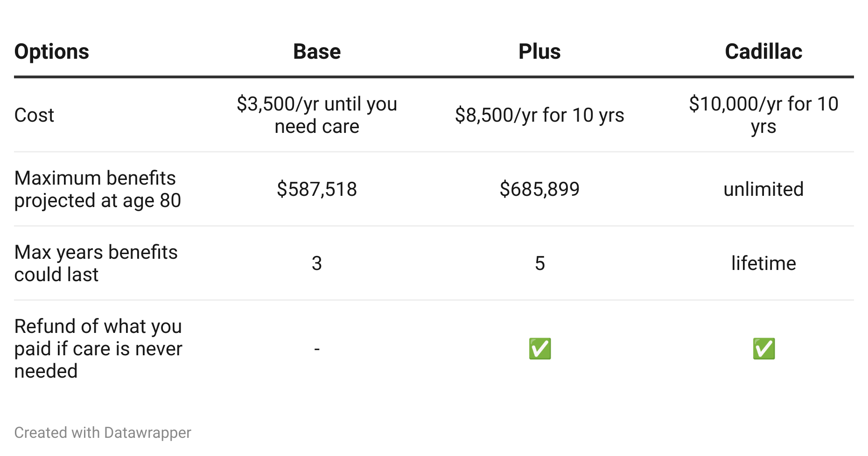868x456 pixels.
Task: Click the Plus max years value 5
Action: (x=539, y=263)
